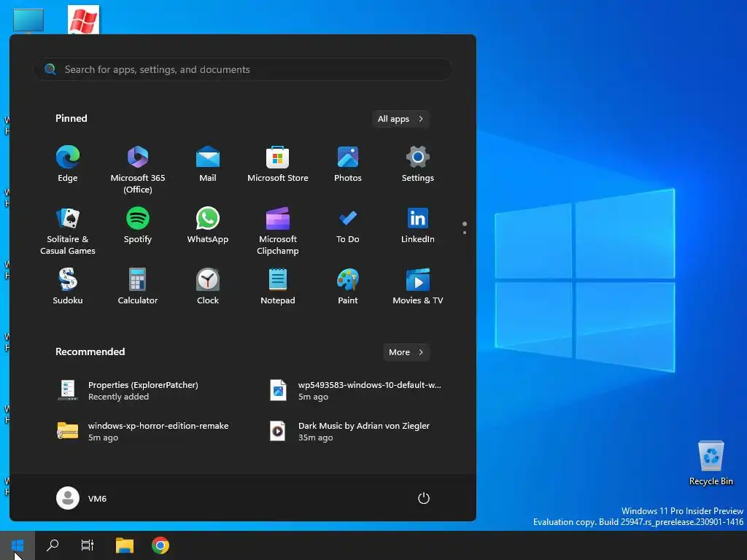Go to the next pinned apps page dot
This screenshot has width=747, height=560.
pyautogui.click(x=465, y=233)
